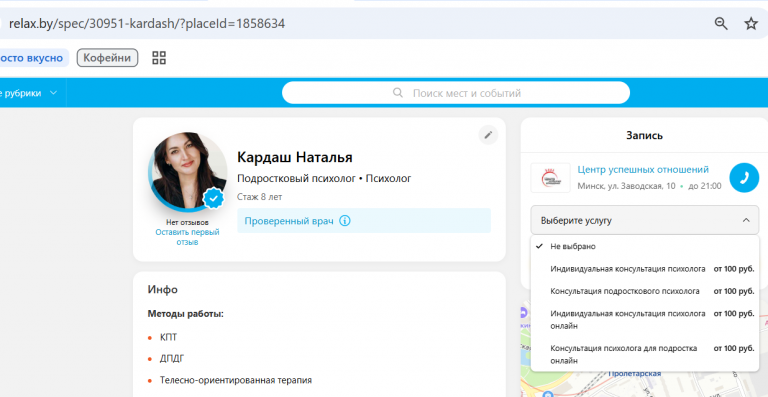Viewport: 768px width, 397px height.
Task: Click the verified checkmark badge on photo
Action: coord(214,198)
